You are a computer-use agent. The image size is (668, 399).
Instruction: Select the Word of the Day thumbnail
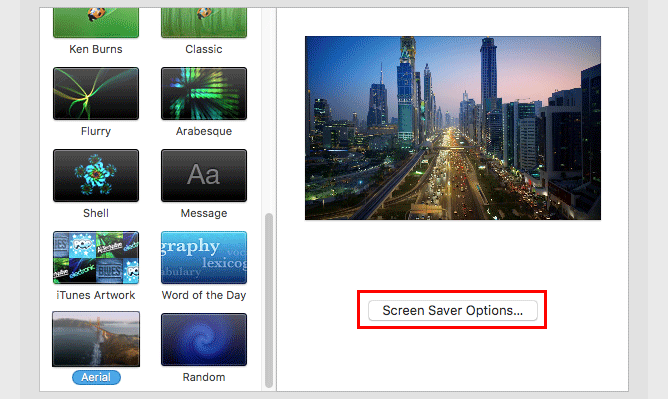(204, 258)
